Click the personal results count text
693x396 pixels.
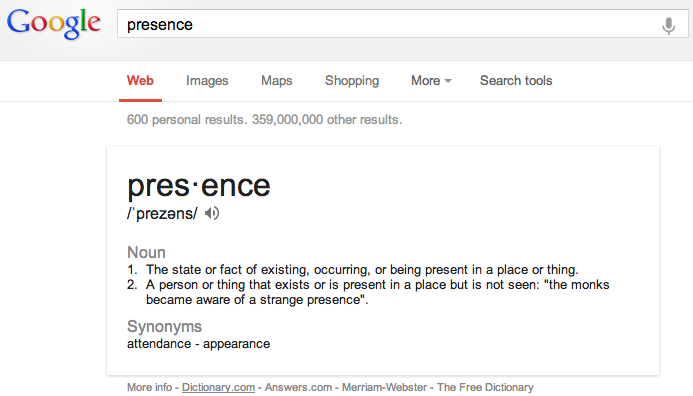point(186,119)
